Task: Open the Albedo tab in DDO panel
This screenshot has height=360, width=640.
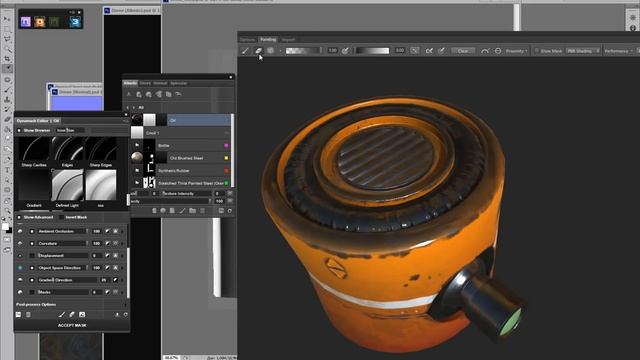Action: [x=130, y=83]
